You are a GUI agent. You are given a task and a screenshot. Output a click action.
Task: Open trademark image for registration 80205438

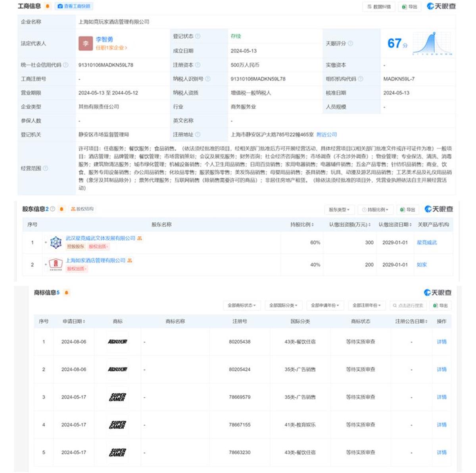[118, 342]
